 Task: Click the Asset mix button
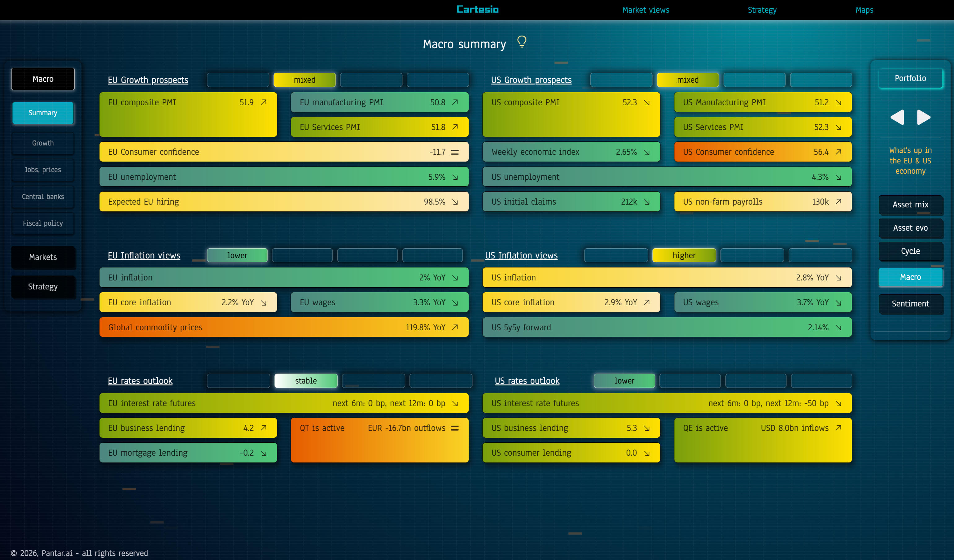pos(910,205)
